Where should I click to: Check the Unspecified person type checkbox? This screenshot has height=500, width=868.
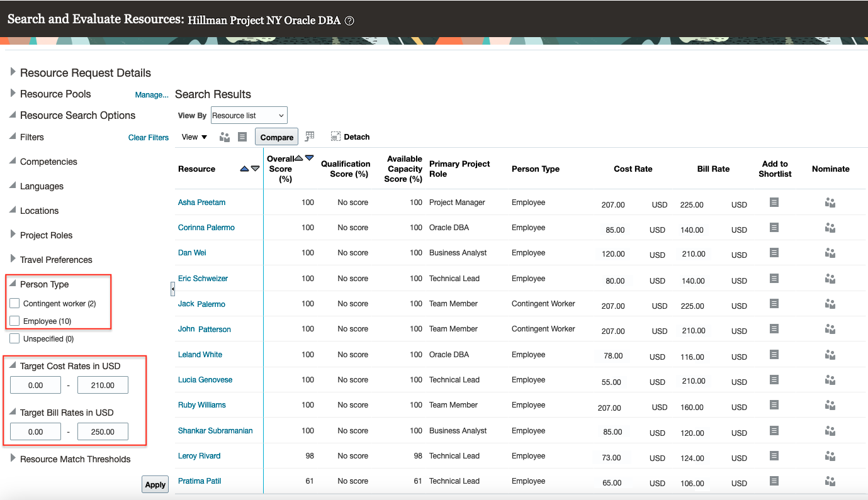[14, 339]
